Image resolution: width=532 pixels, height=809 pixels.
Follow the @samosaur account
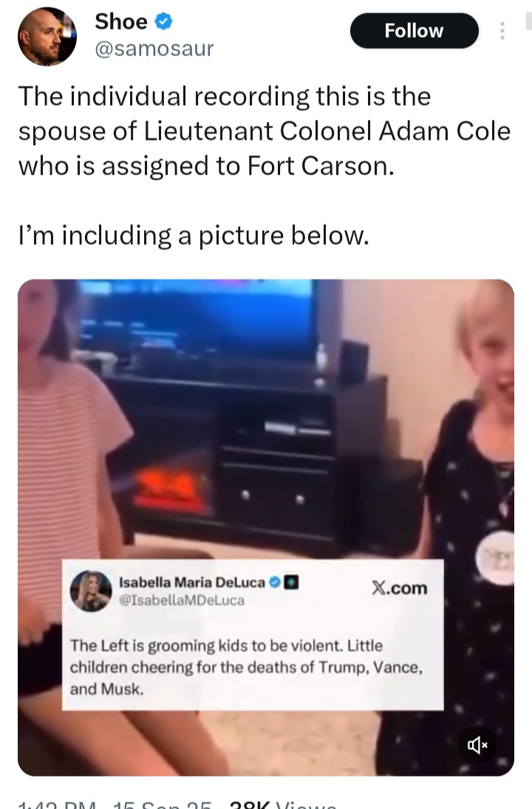(414, 31)
